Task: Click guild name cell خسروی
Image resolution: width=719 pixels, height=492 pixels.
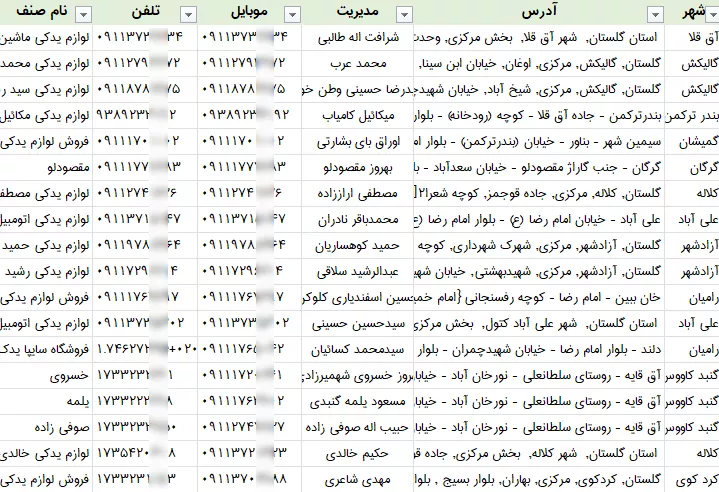Action: [46, 376]
